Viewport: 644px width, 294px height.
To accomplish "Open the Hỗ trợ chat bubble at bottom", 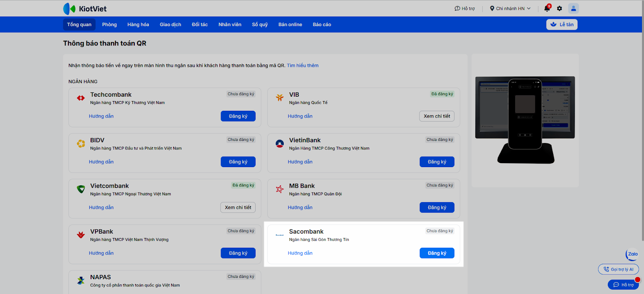I will point(623,285).
